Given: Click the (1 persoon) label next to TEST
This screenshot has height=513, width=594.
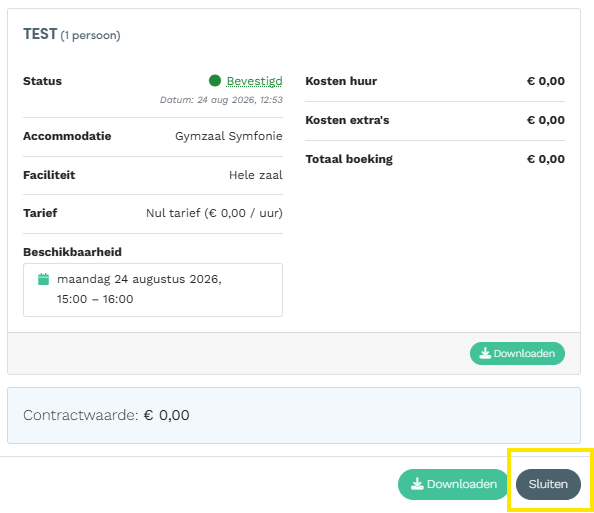Looking at the screenshot, I should click(91, 35).
